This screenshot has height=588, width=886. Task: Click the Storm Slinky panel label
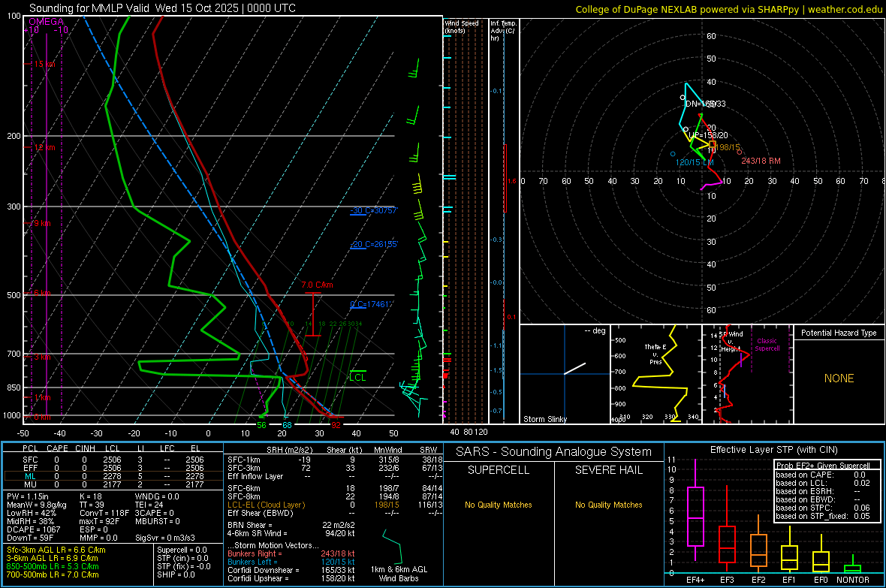(544, 419)
